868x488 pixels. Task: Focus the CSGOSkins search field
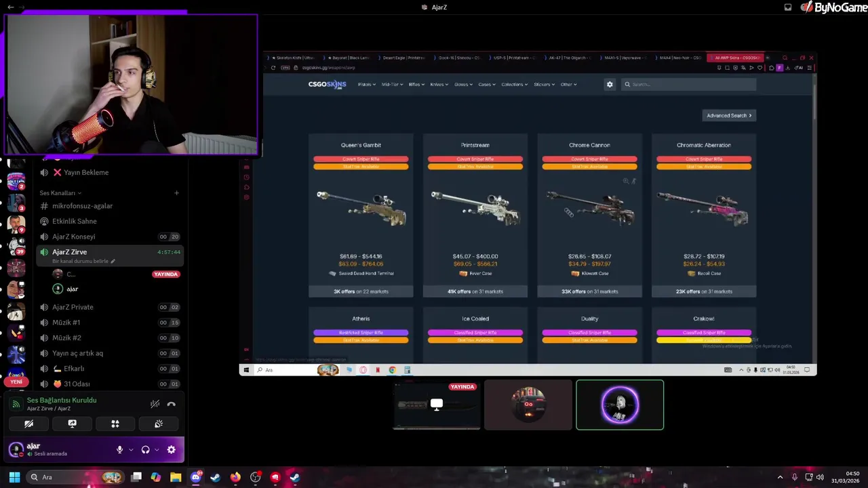coord(689,85)
